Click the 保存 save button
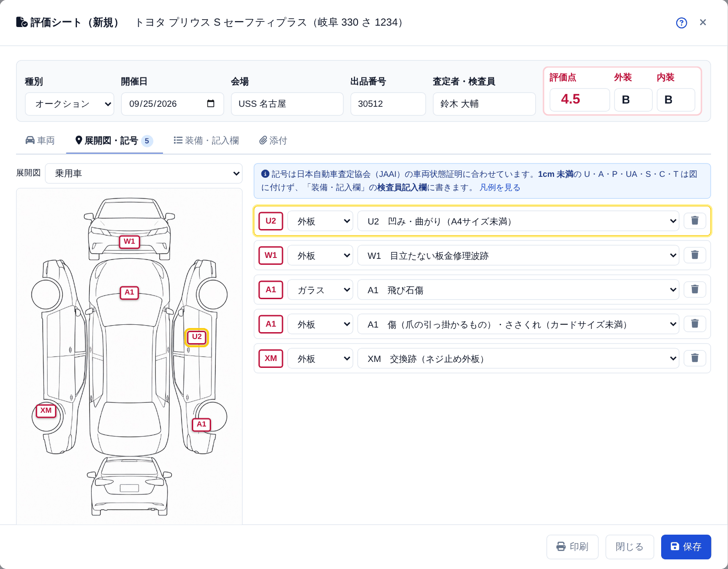Image resolution: width=728 pixels, height=569 pixels. (686, 547)
